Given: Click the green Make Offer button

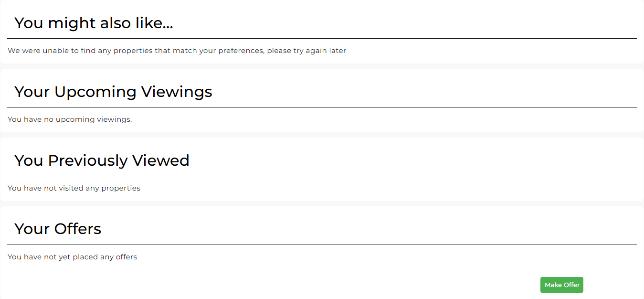Looking at the screenshot, I should [x=561, y=285].
